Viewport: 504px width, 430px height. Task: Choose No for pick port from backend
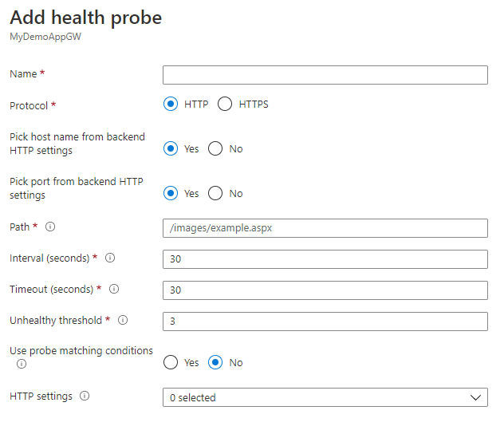(215, 194)
